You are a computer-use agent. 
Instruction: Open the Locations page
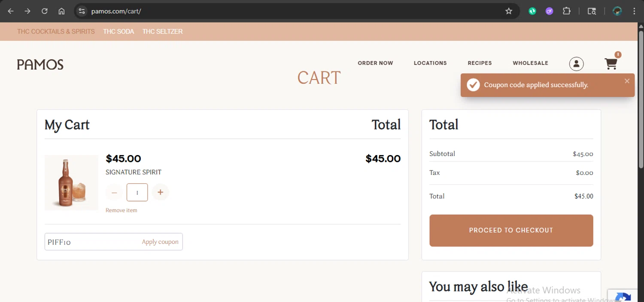[x=430, y=63]
